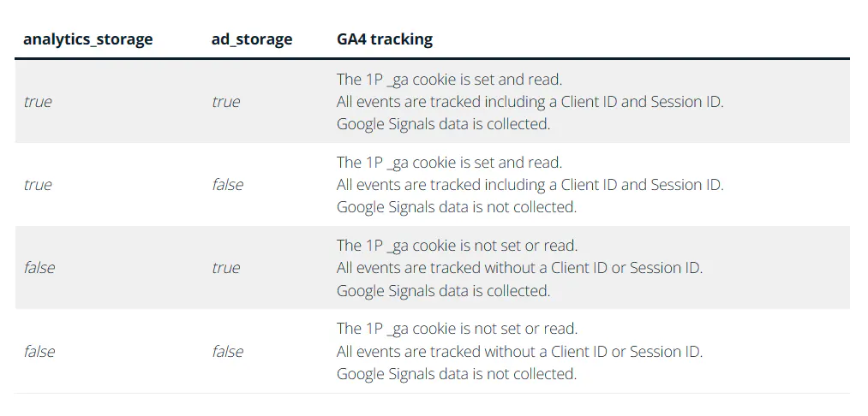Click third row's "cookie is not set or read" line
Screen dimensions: 868x416
457,247
